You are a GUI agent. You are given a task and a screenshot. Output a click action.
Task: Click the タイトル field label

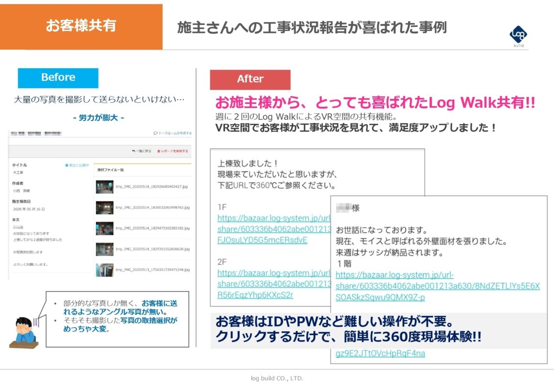pos(20,165)
